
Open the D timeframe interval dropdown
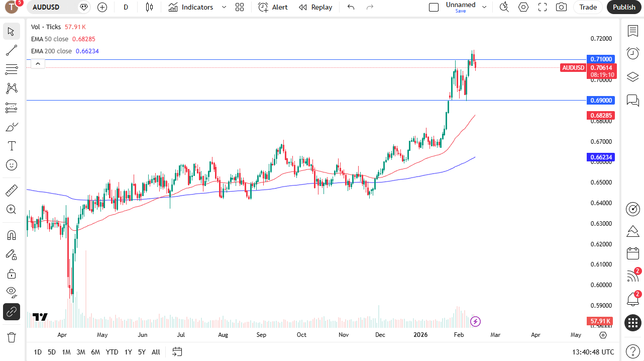[126, 7]
